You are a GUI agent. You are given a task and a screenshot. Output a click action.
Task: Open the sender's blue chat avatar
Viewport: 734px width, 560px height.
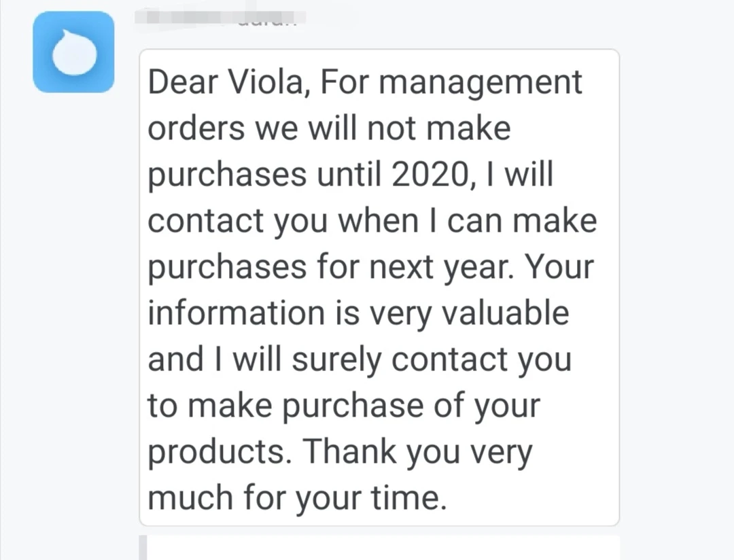click(73, 52)
